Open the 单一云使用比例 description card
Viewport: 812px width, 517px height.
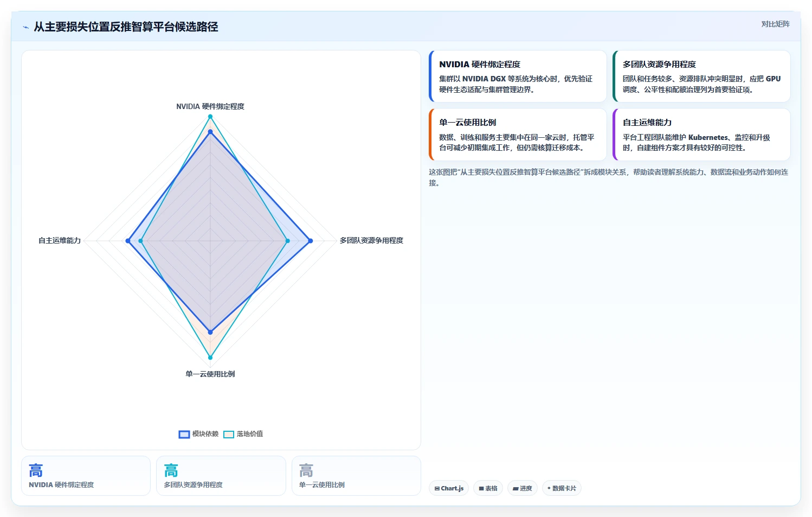518,135
